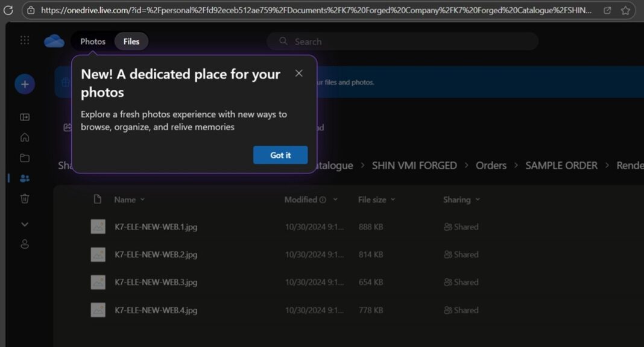Open My files via the folder icon
This screenshot has width=644, height=347.
click(24, 157)
